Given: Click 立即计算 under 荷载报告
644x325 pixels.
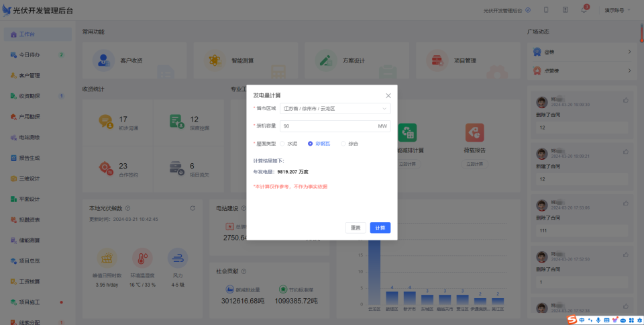Looking at the screenshot, I should (474, 164).
